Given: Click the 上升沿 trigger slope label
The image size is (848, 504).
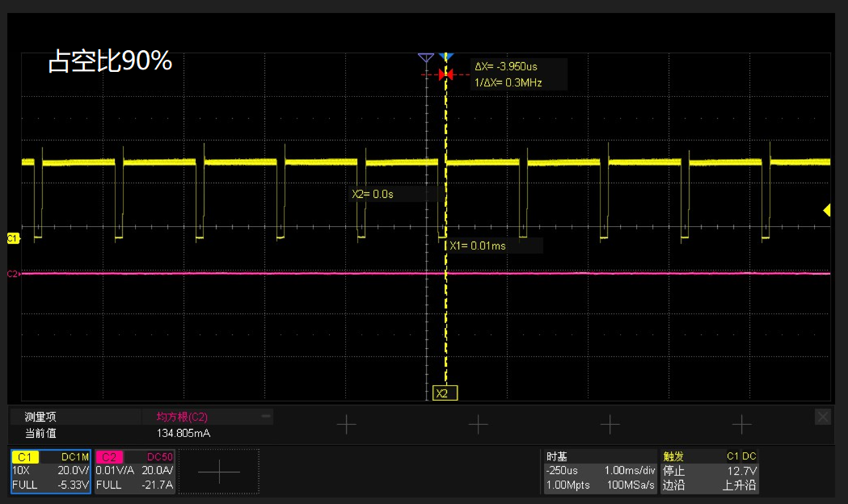Looking at the screenshot, I should point(740,485).
